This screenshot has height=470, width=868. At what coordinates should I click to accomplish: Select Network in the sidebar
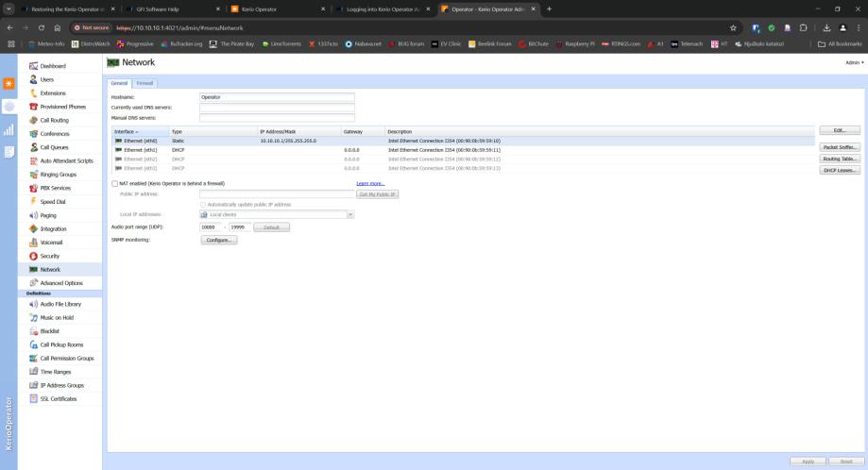[50, 269]
